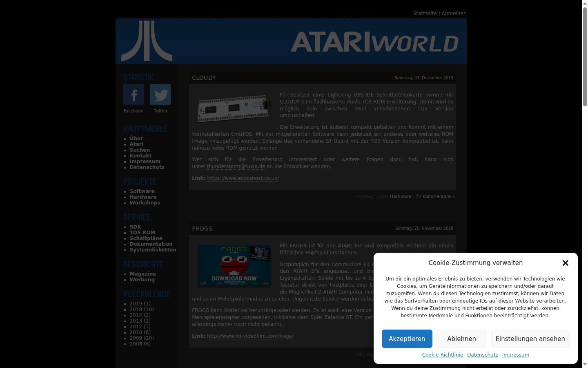Open the Magazine history link
The height and width of the screenshot is (368, 588).
pyautogui.click(x=143, y=274)
